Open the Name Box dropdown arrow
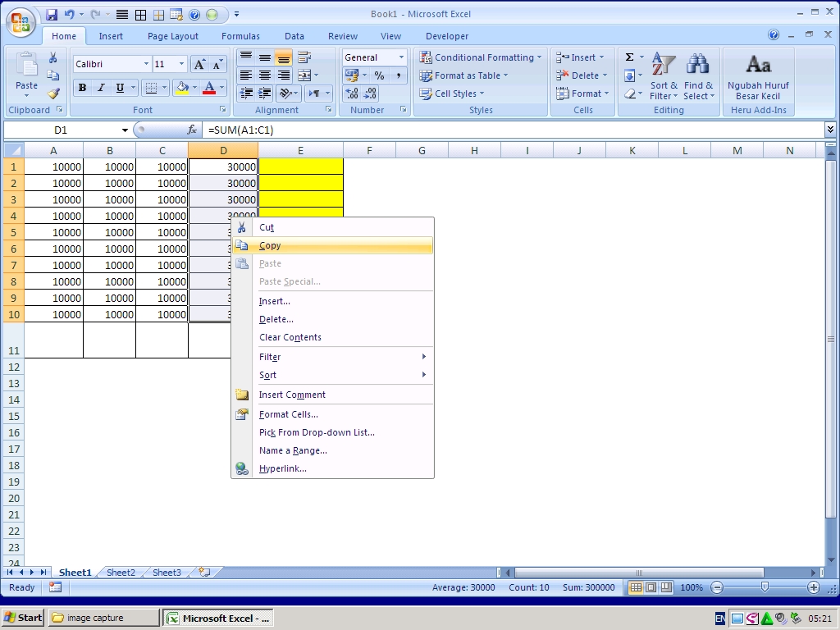This screenshot has width=840, height=630. 125,130
